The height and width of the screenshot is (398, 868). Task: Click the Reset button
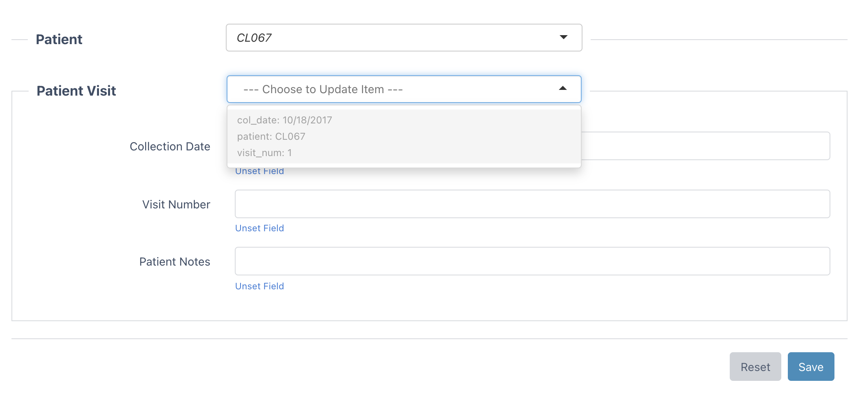click(755, 367)
